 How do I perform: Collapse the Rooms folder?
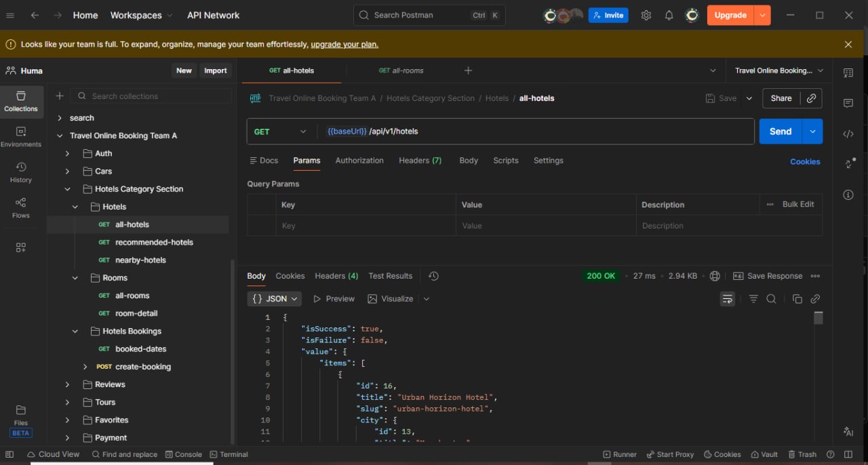tap(75, 277)
